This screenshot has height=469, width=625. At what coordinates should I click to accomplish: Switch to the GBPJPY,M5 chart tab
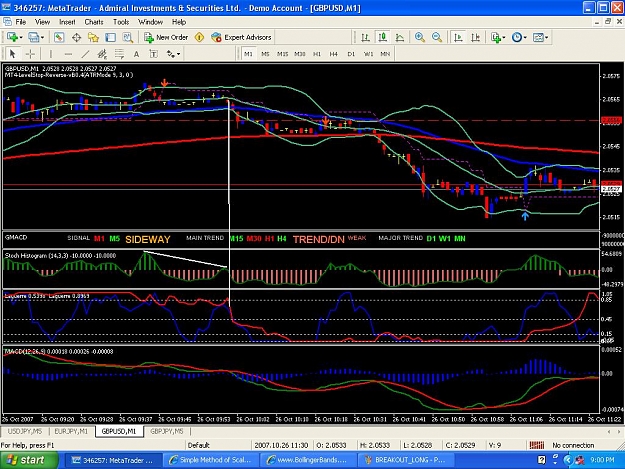pos(167,431)
